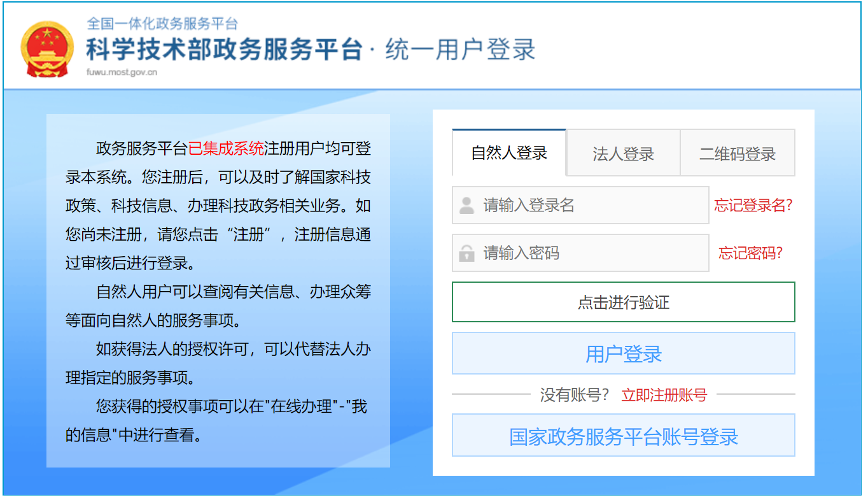Select the 自然人登录 tab
The height and width of the screenshot is (500, 868).
click(x=509, y=153)
